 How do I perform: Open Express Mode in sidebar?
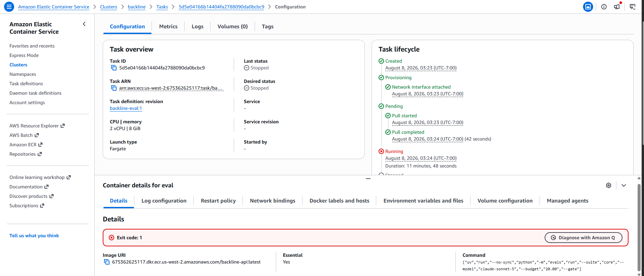click(x=24, y=56)
